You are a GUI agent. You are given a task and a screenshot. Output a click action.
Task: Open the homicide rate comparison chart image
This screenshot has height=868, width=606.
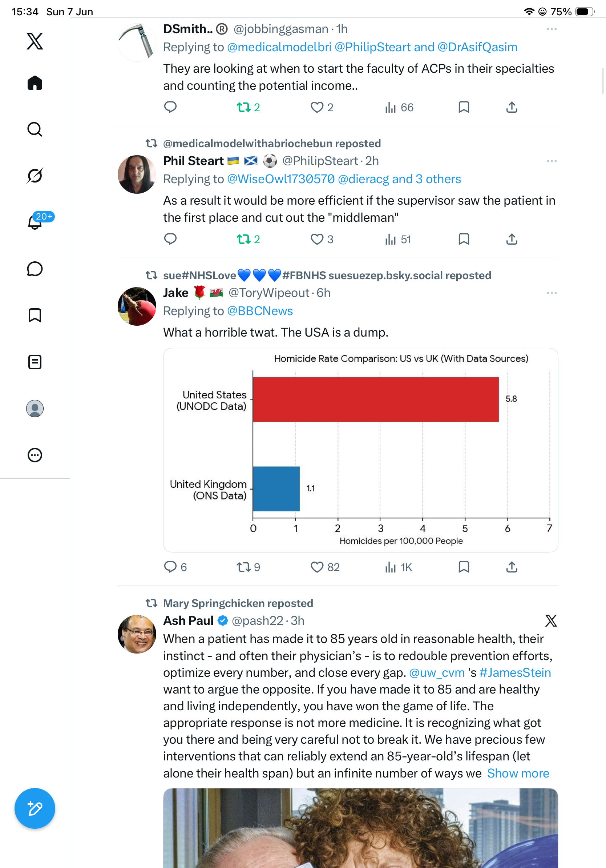click(360, 450)
